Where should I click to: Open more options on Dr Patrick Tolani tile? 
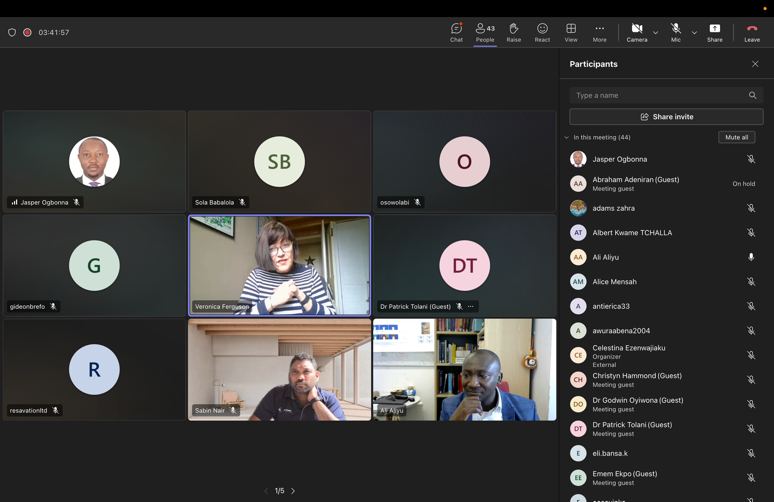tap(471, 307)
